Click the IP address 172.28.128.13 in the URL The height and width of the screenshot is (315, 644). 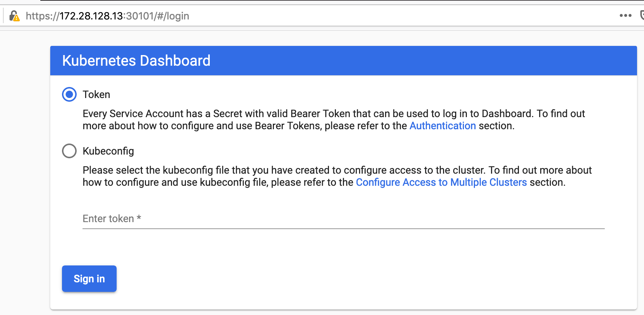[x=91, y=16]
